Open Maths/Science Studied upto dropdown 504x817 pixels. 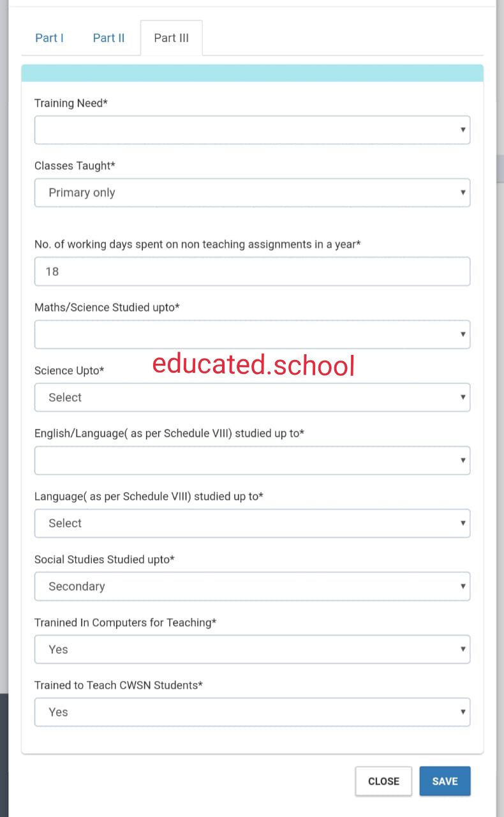[252, 334]
